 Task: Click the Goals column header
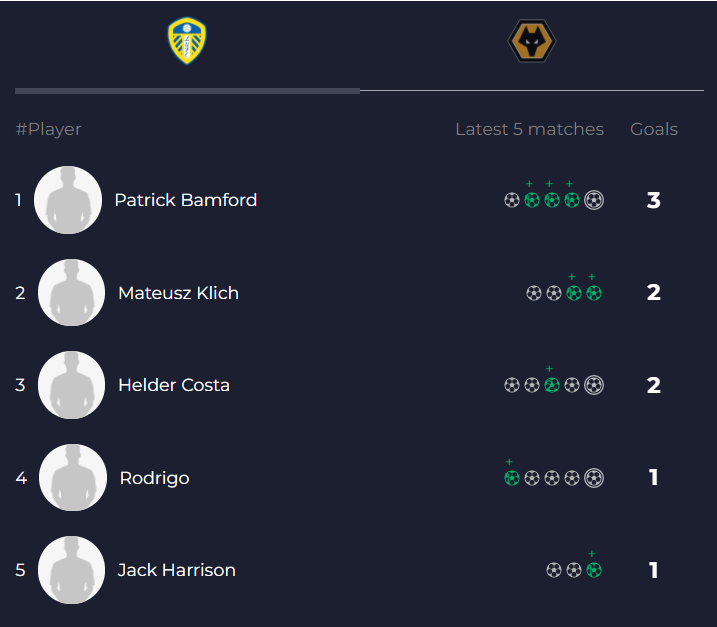coord(654,129)
